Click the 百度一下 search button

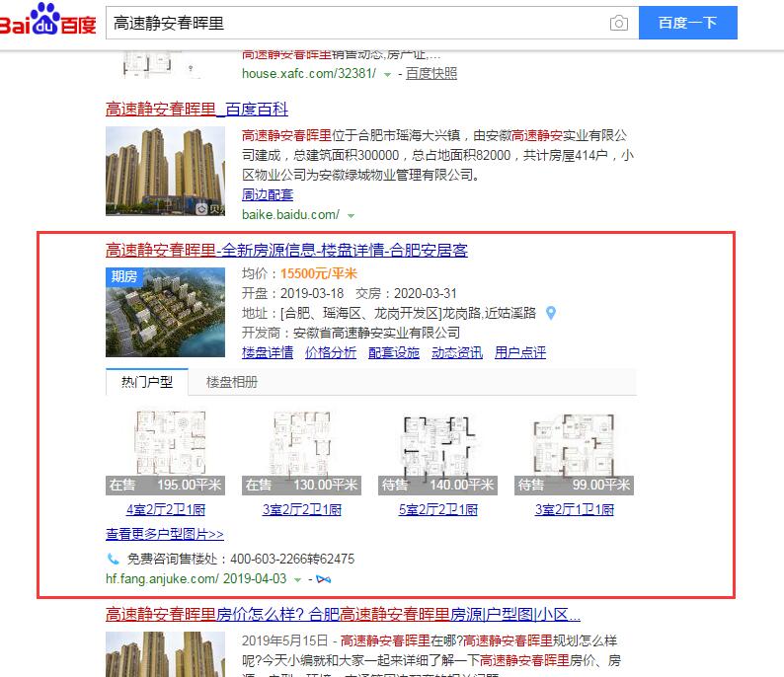pyautogui.click(x=688, y=23)
